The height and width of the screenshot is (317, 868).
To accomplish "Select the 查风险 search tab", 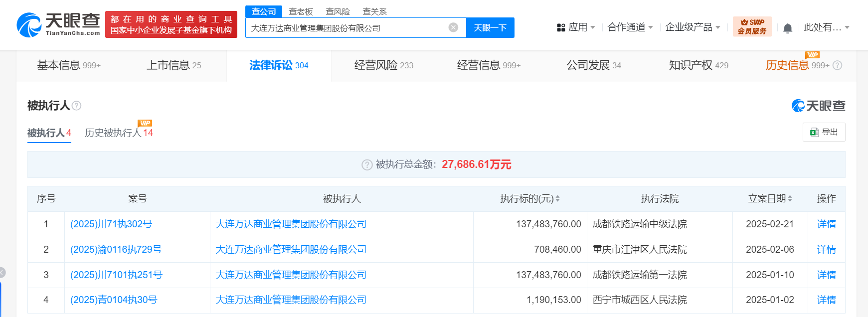I will click(x=338, y=11).
